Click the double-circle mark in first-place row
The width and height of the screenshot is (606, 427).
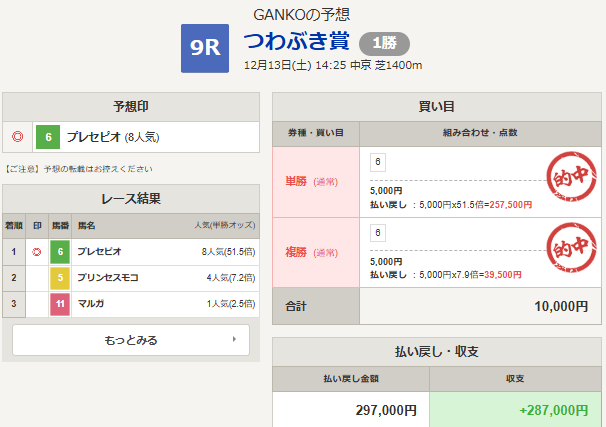pos(37,252)
